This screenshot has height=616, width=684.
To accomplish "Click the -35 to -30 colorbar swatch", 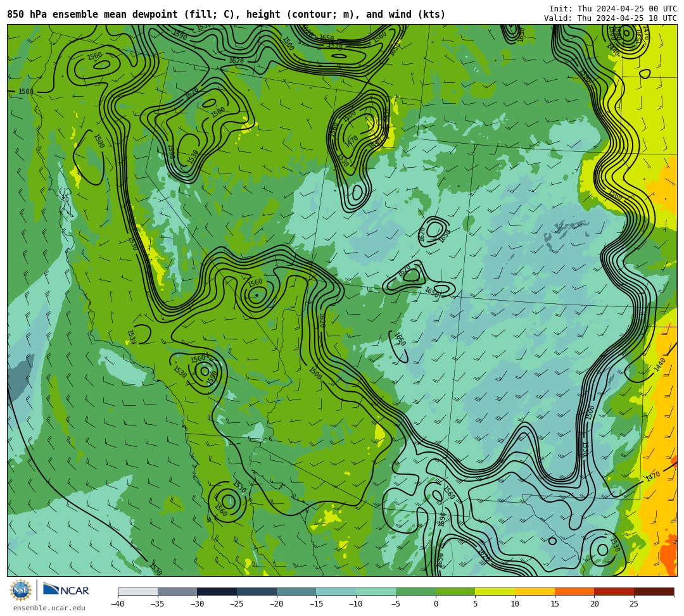I will pyautogui.click(x=177, y=591).
